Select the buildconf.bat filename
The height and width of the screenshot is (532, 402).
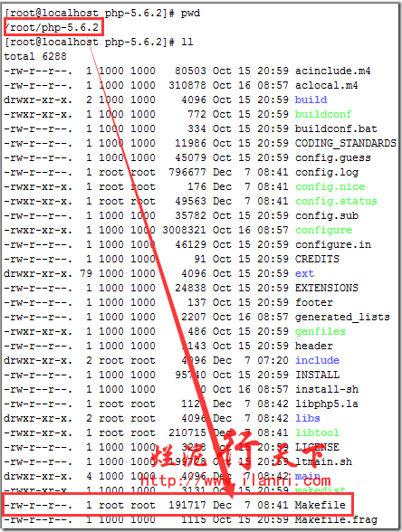(x=336, y=128)
